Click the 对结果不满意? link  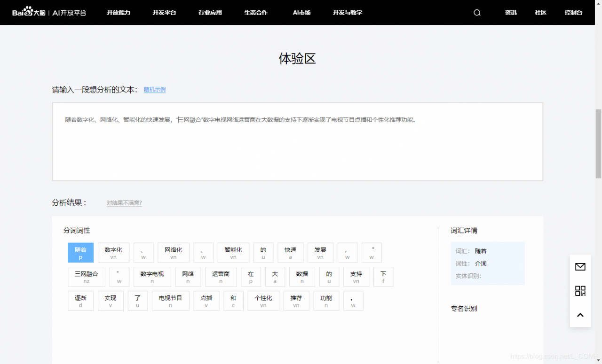(124, 203)
